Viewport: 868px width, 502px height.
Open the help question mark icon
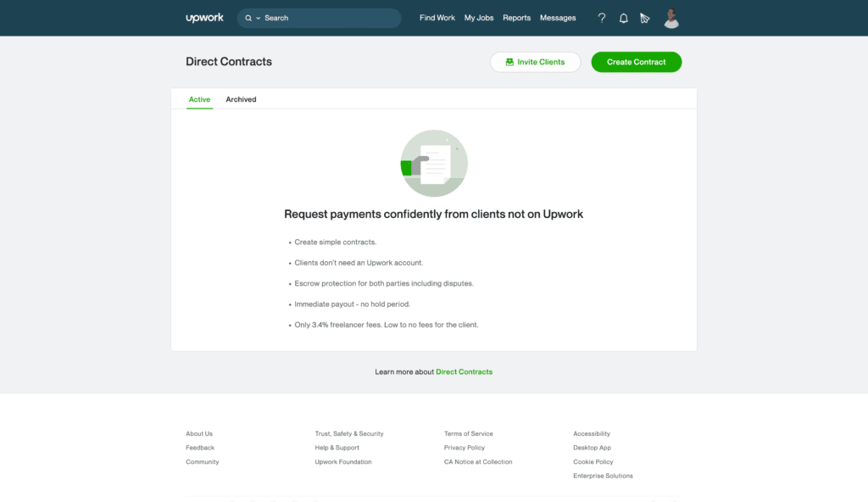tap(602, 19)
